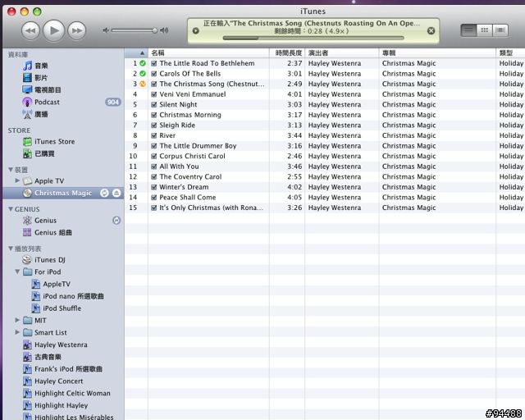This screenshot has height=420, width=525.
Task: Select the Smart List folder
Action: pos(50,332)
